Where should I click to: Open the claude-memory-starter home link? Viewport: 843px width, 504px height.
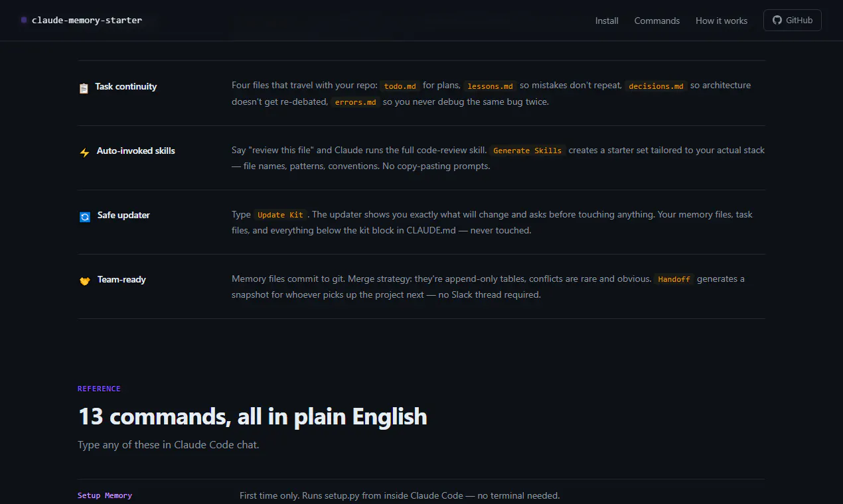[x=82, y=21]
